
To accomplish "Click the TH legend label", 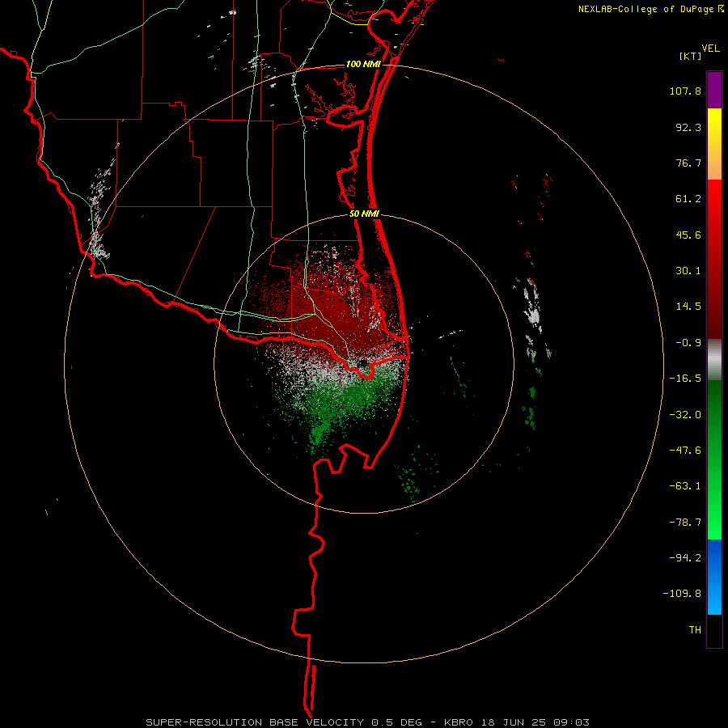I will point(695,630).
